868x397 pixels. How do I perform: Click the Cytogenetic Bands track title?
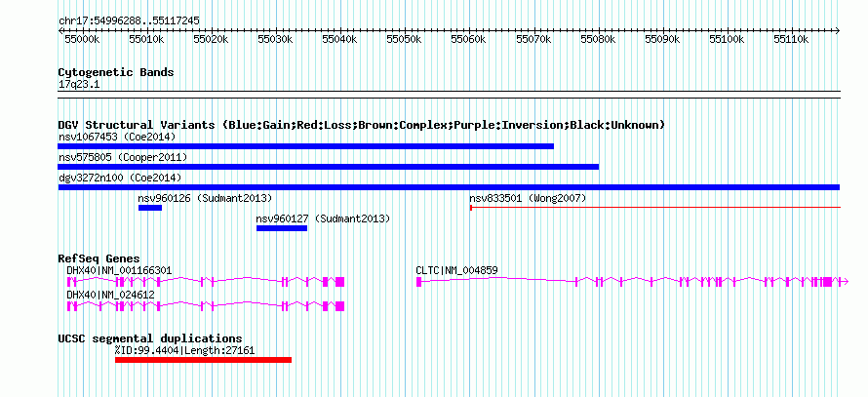click(x=116, y=72)
